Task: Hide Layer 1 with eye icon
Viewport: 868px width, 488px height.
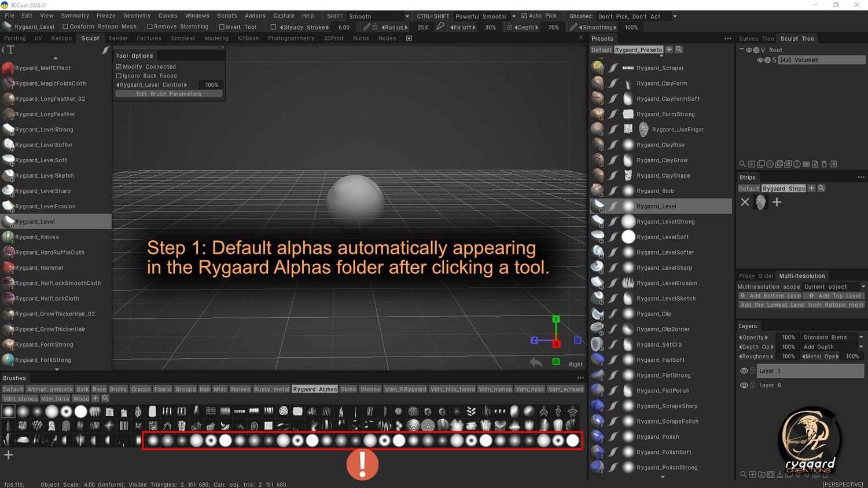Action: point(744,370)
